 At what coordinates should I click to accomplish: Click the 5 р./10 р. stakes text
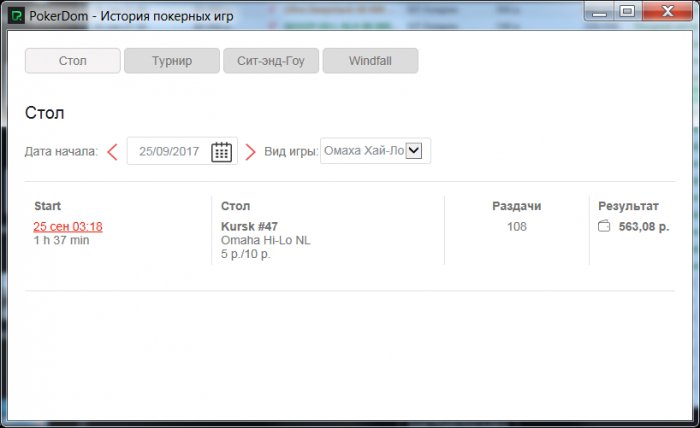246,254
